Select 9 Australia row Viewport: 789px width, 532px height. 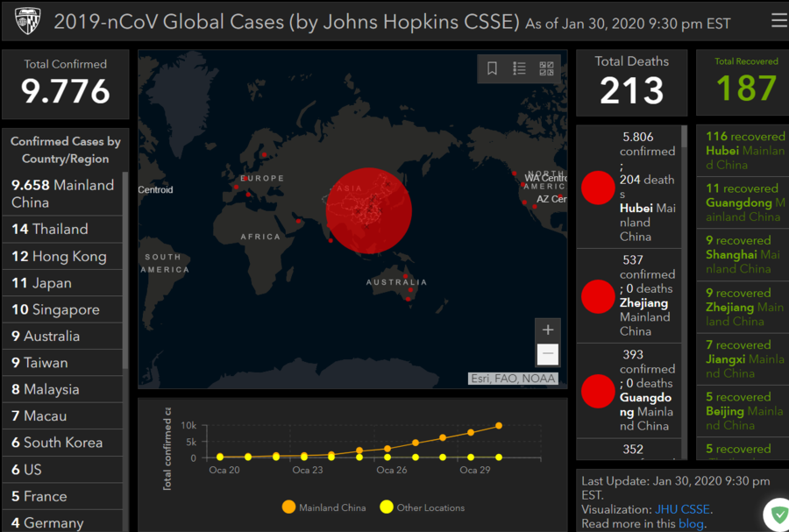(x=62, y=337)
